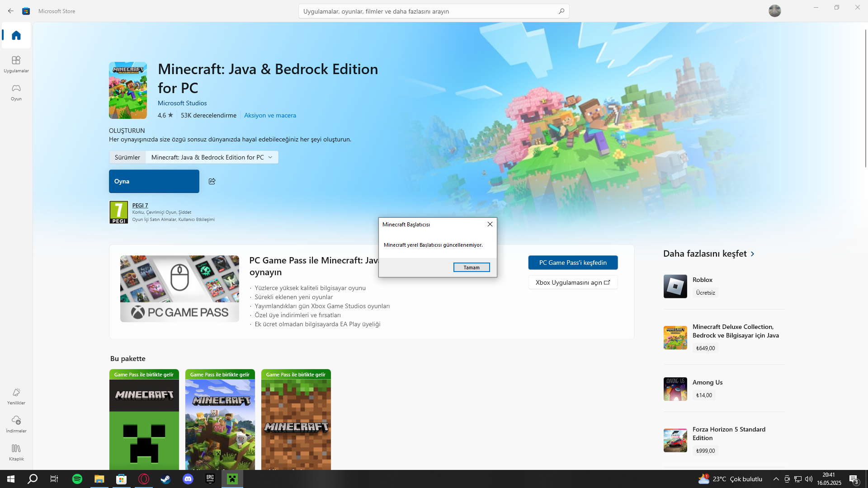Image resolution: width=868 pixels, height=488 pixels.
Task: Expand Sürümler edition dropdown
Action: click(x=212, y=157)
